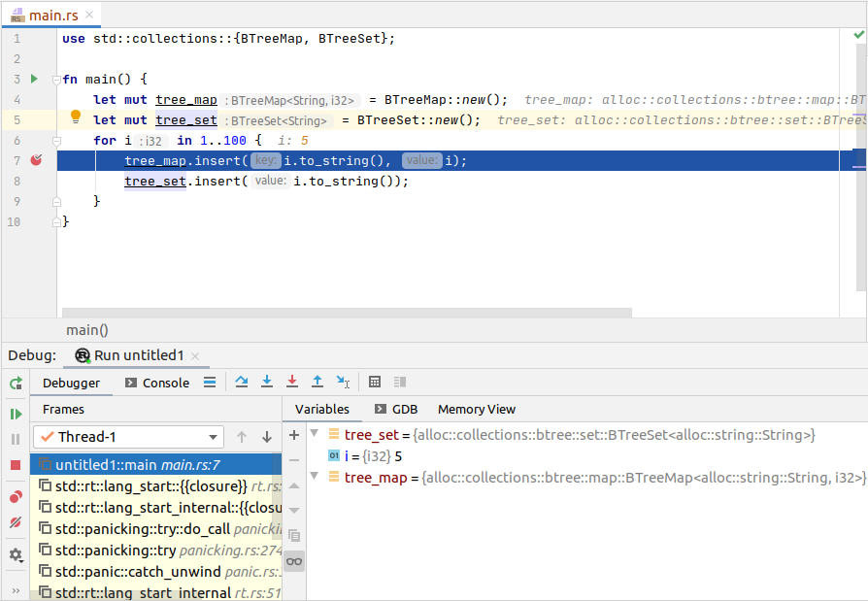The image size is (868, 601).
Task: Click the Rerun untitled1 green icon
Action: click(15, 382)
